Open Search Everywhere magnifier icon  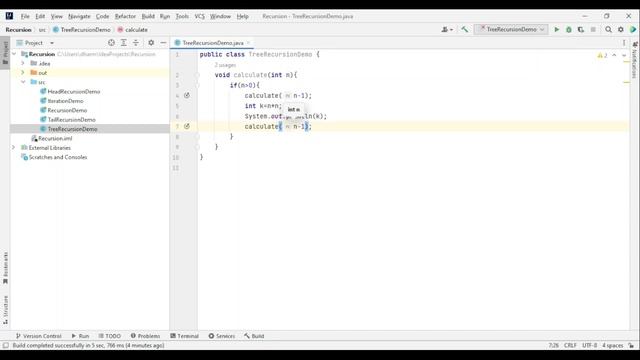click(608, 29)
